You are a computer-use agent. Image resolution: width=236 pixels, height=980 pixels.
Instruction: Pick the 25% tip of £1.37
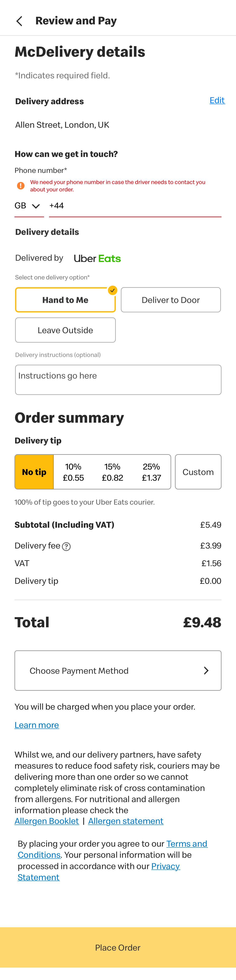click(x=151, y=472)
